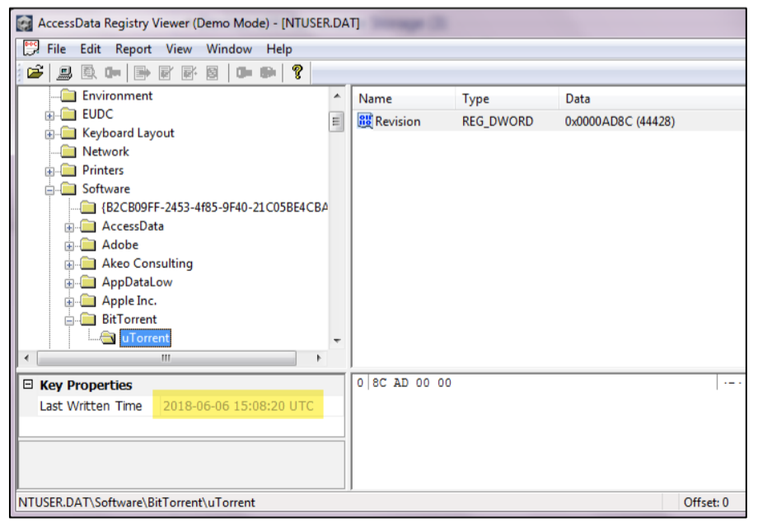Expand the Akeo Consulting key

[x=69, y=265]
